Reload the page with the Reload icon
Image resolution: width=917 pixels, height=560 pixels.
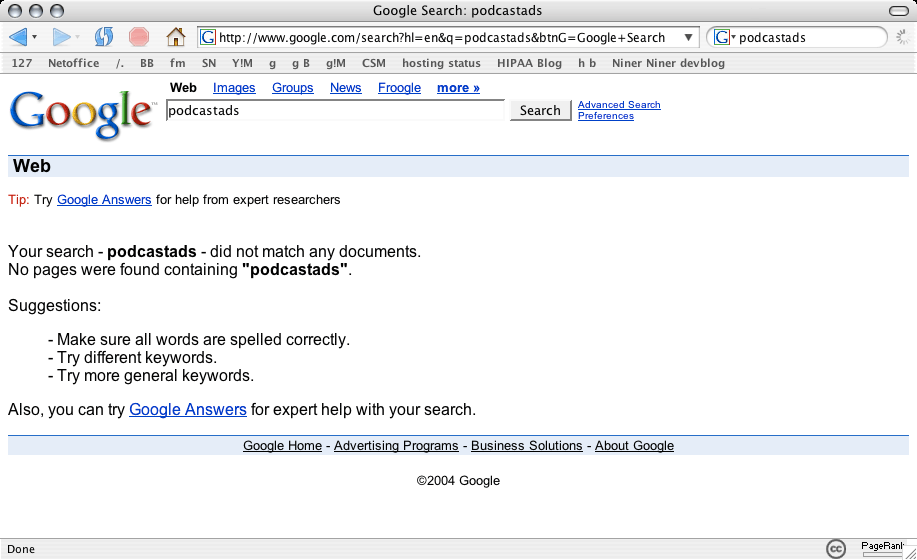click(x=104, y=37)
